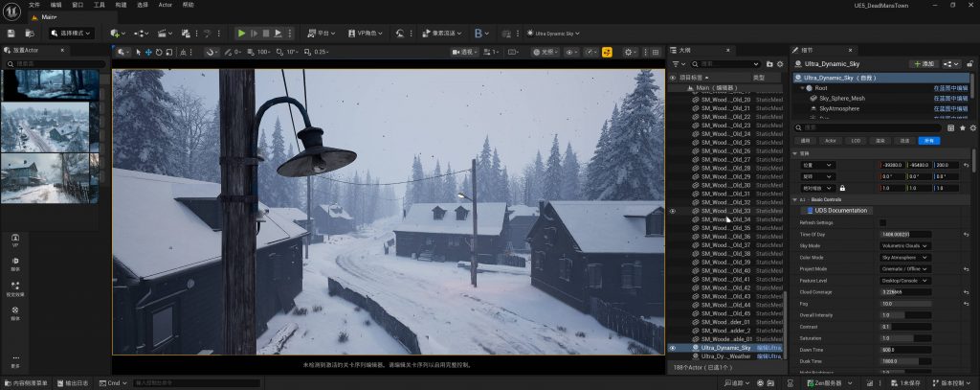Select the translate (move) gizmo tool

pos(148,52)
